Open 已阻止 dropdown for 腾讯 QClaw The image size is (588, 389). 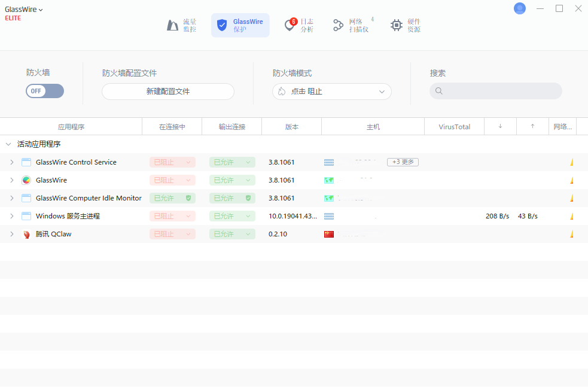pyautogui.click(x=172, y=234)
